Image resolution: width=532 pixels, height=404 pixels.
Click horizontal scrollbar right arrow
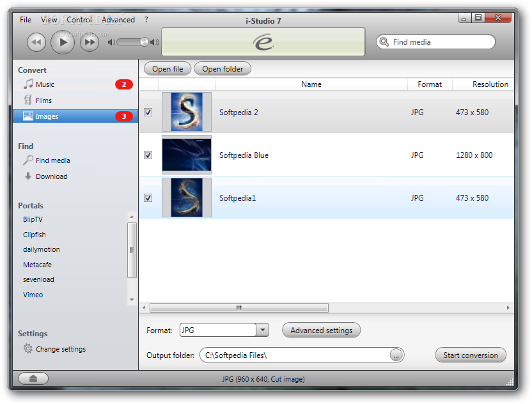pyautogui.click(x=508, y=307)
